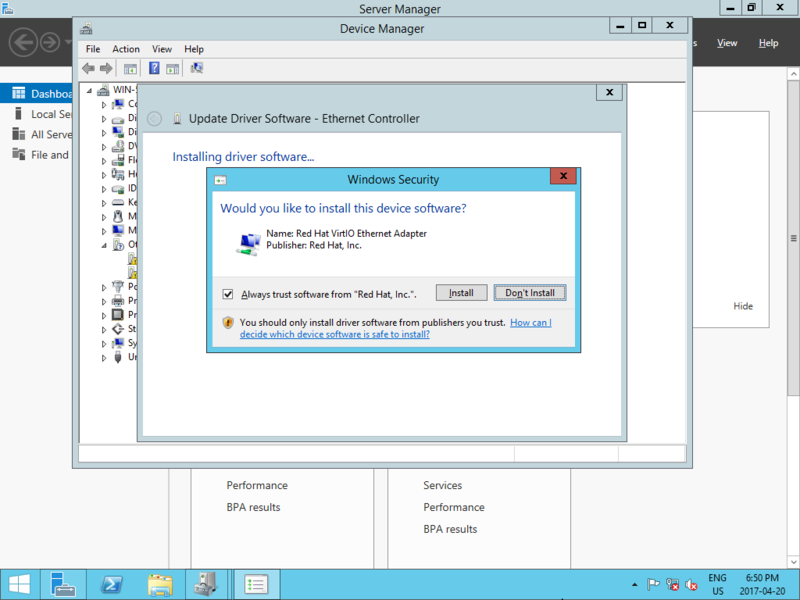Collapse the Other devices tree node

(x=104, y=244)
